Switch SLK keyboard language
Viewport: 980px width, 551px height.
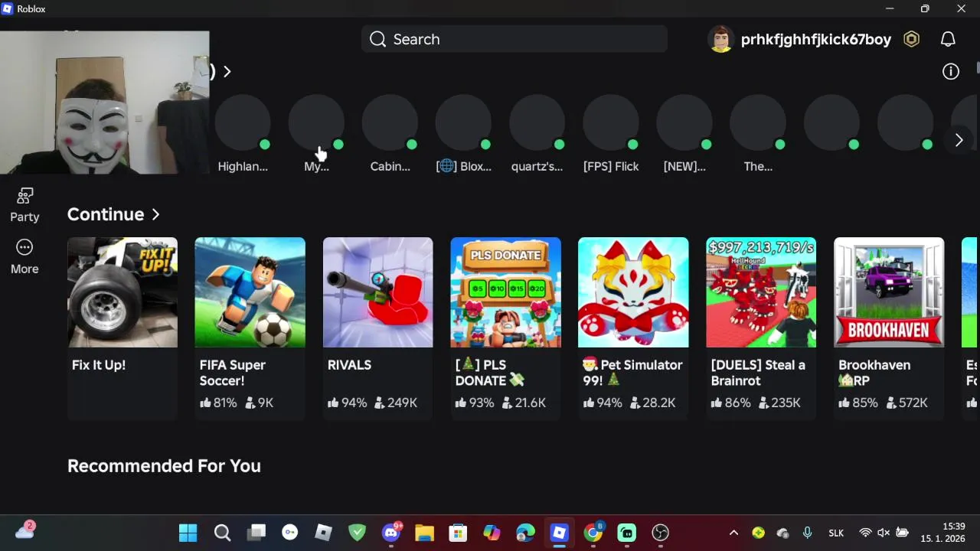click(x=836, y=533)
